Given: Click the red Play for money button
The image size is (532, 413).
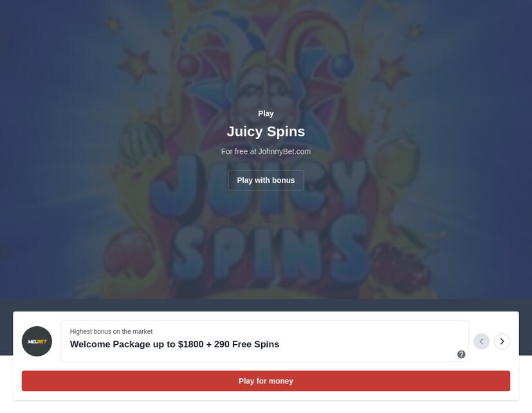Looking at the screenshot, I should click(266, 381).
